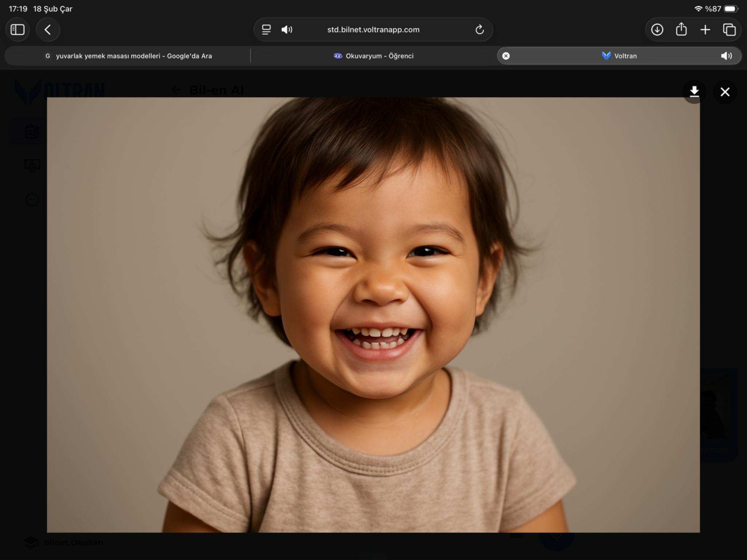The width and height of the screenshot is (747, 560).
Task: Open the page reader menu icon
Action: click(x=266, y=30)
